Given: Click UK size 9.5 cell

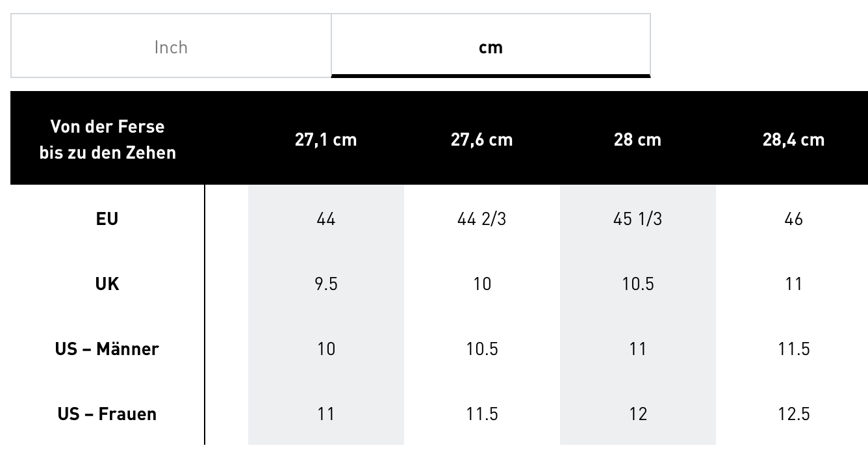Looking at the screenshot, I should click(x=325, y=284).
